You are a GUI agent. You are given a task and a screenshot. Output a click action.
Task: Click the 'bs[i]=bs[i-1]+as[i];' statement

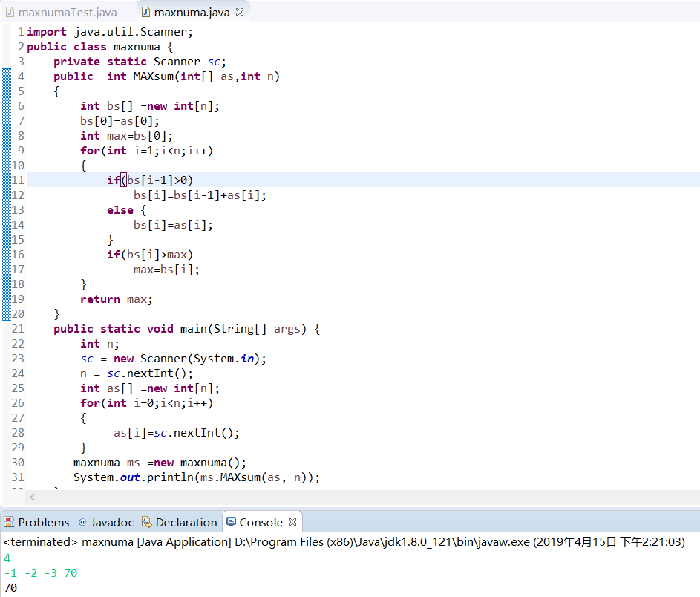click(200, 195)
